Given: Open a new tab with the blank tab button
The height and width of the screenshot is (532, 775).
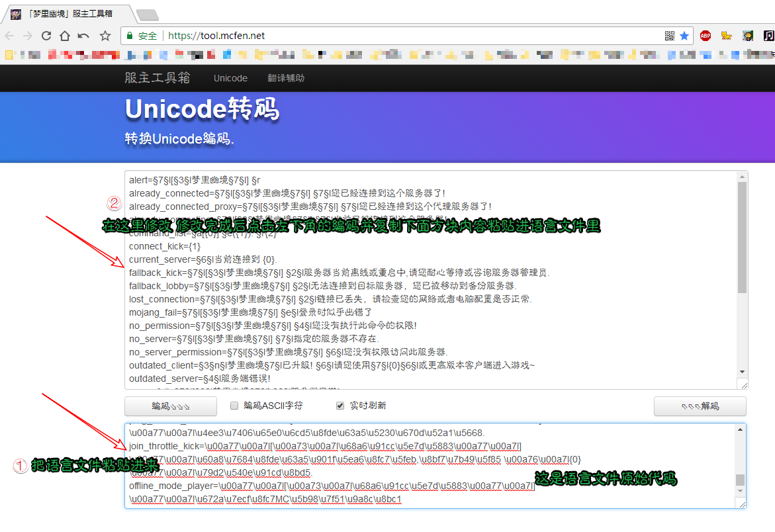Looking at the screenshot, I should click(x=148, y=15).
